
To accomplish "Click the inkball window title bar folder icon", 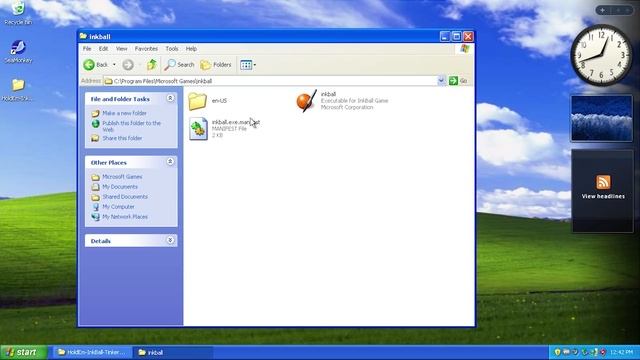I will [83, 36].
